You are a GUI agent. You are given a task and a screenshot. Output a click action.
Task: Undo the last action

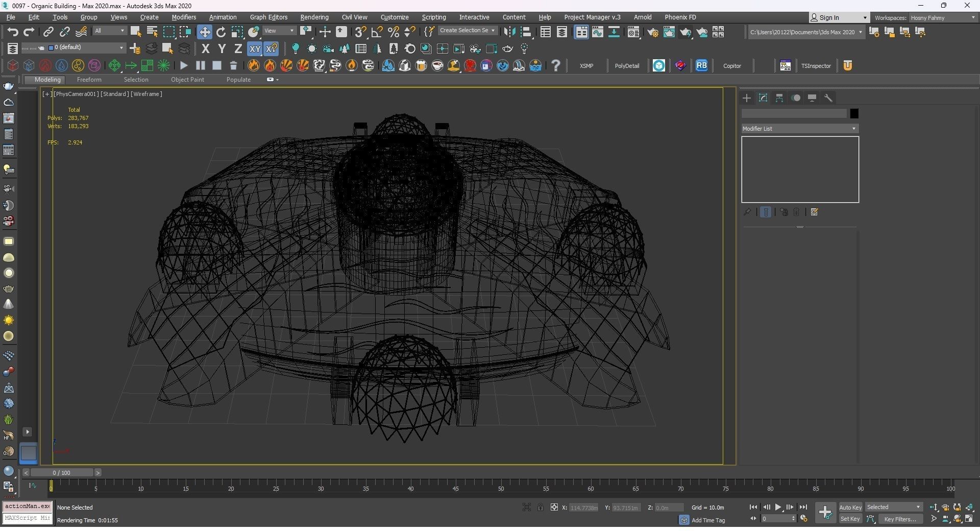click(x=12, y=32)
